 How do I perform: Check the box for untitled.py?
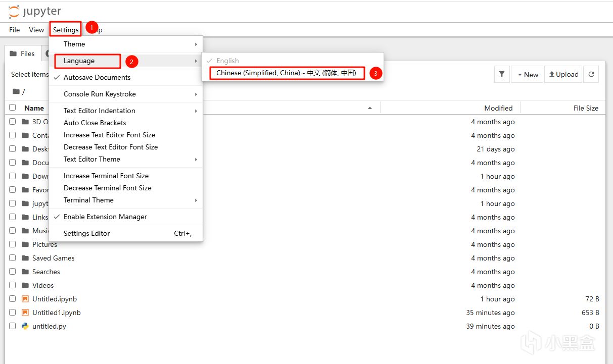click(x=12, y=326)
